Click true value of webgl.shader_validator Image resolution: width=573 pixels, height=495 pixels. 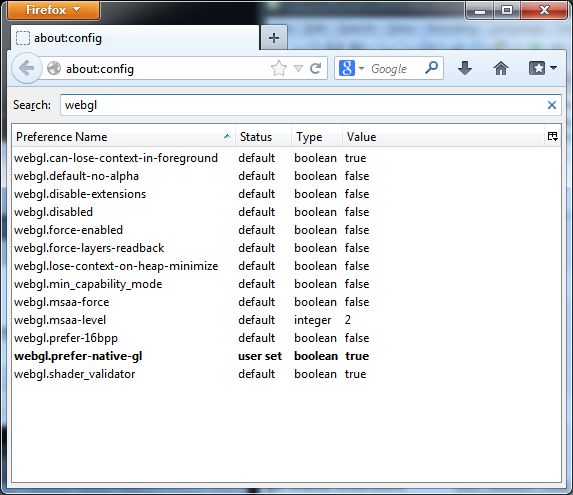(x=355, y=374)
